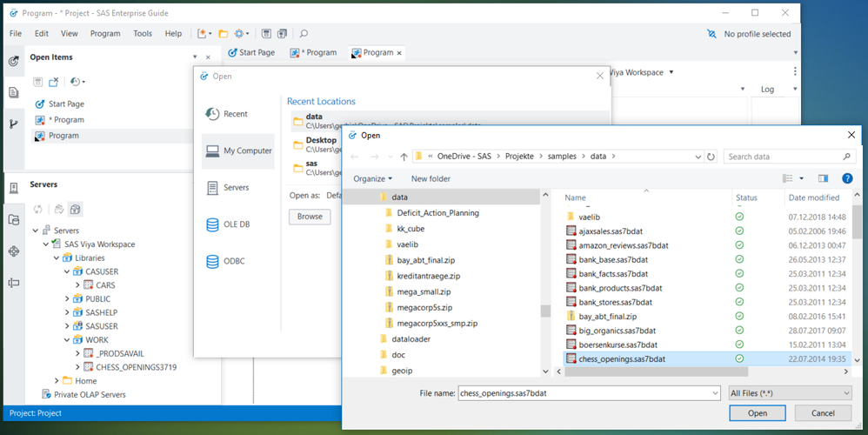Click the refresh icon beside the address bar
868x435 pixels.
click(711, 157)
